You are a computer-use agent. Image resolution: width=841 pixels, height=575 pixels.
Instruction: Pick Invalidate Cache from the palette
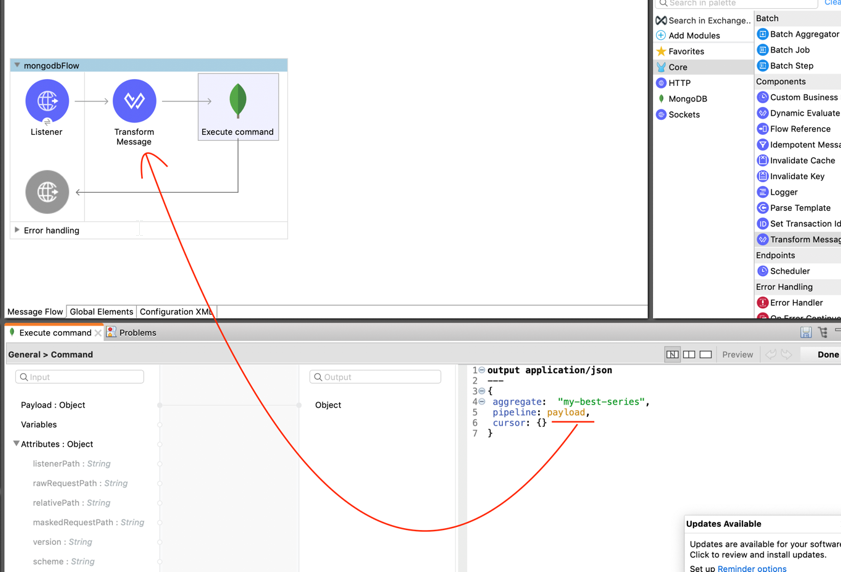[796, 160]
